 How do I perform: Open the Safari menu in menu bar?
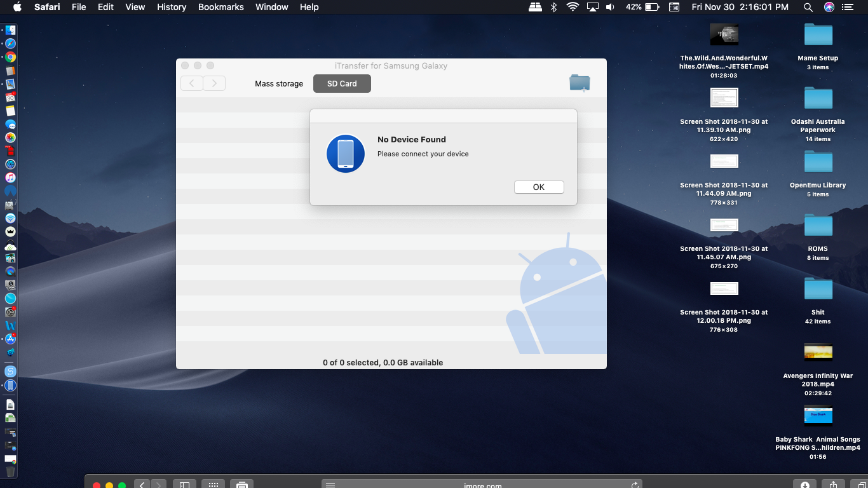coord(47,7)
